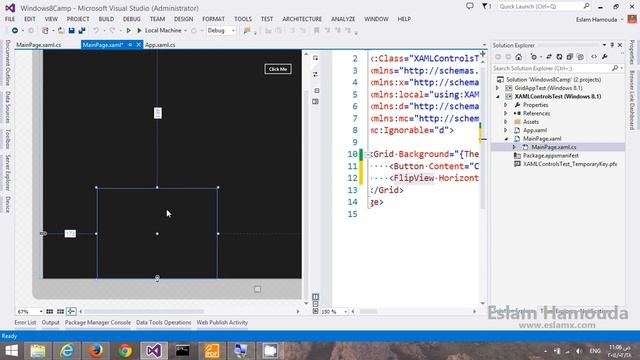Open the ARCHITECTURE menu
Screen dimensions: 640x360
302,19
